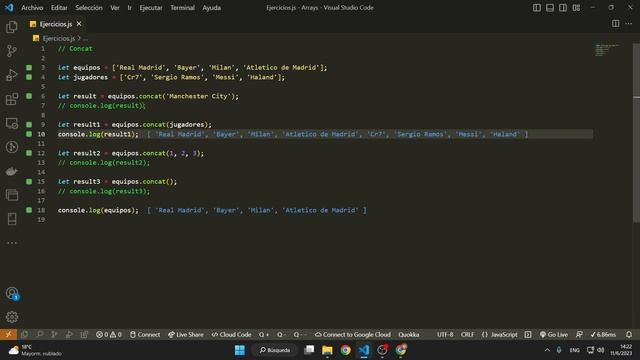Open the Ayuda menu
Image resolution: width=640 pixels, height=360 pixels.
tap(211, 8)
